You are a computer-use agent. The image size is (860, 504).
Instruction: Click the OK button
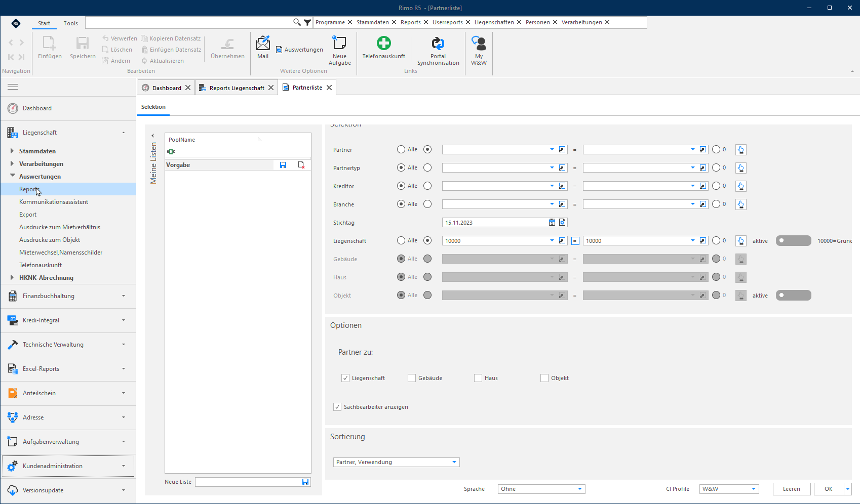[829, 489]
